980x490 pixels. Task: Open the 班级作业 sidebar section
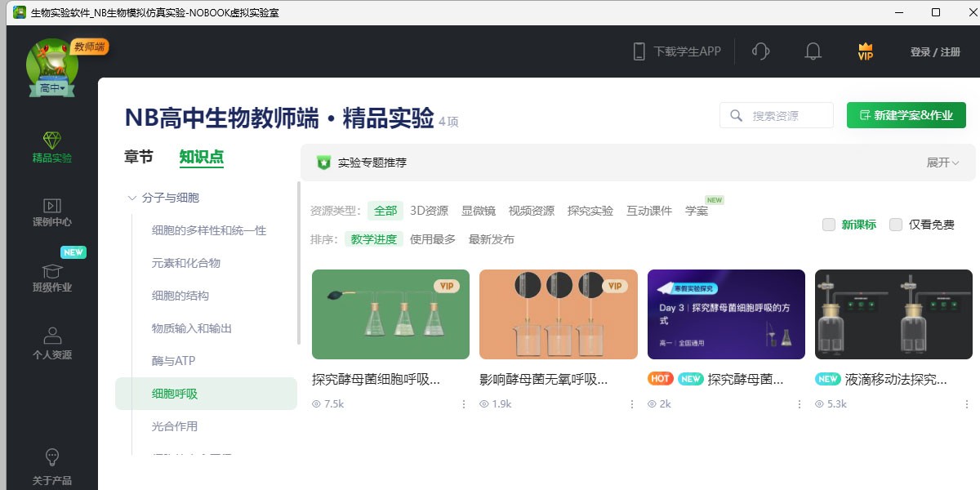click(52, 278)
